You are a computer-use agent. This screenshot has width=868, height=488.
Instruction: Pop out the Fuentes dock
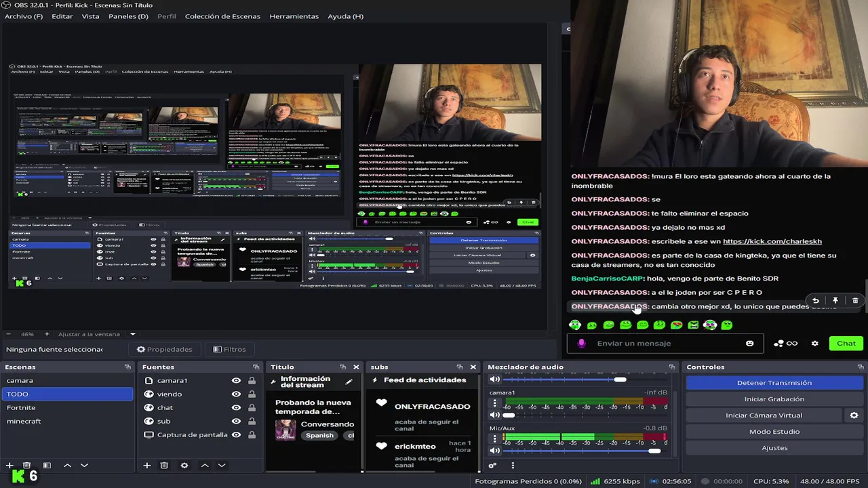click(257, 367)
